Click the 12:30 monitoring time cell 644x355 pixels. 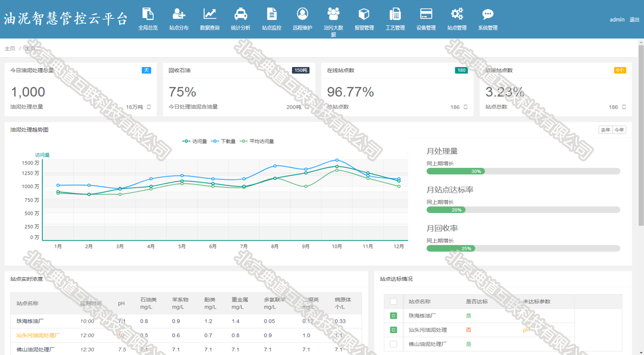coord(87,350)
